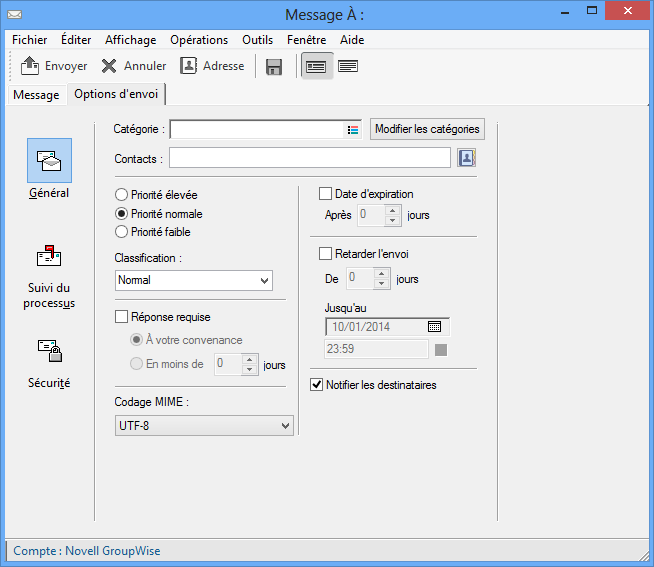Click the Suivi du processus label

[49, 295]
